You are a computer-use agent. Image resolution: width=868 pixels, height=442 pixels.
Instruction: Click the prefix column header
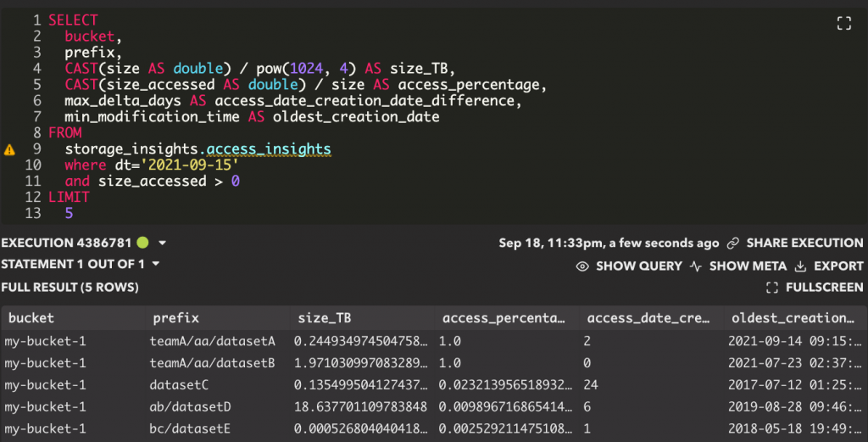[x=218, y=318]
